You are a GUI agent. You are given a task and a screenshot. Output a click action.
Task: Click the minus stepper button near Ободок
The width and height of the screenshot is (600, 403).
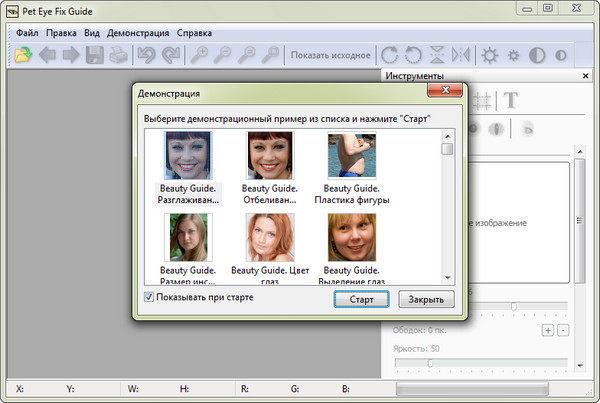coord(562,331)
